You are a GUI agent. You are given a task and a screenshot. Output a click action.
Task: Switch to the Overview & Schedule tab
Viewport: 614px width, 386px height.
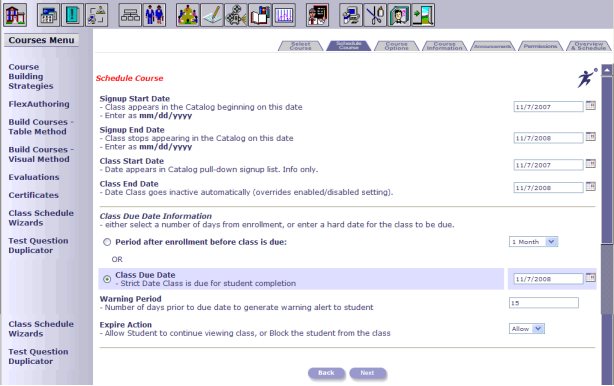point(588,46)
